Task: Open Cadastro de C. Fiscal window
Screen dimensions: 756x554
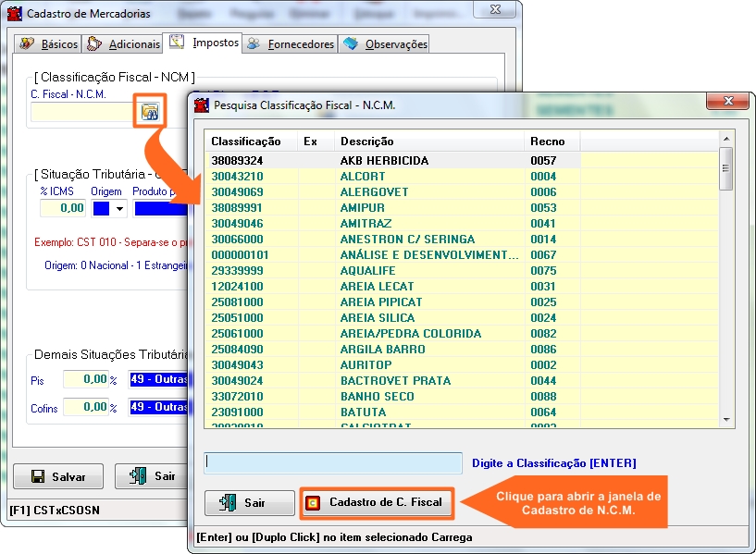Action: pyautogui.click(x=377, y=502)
